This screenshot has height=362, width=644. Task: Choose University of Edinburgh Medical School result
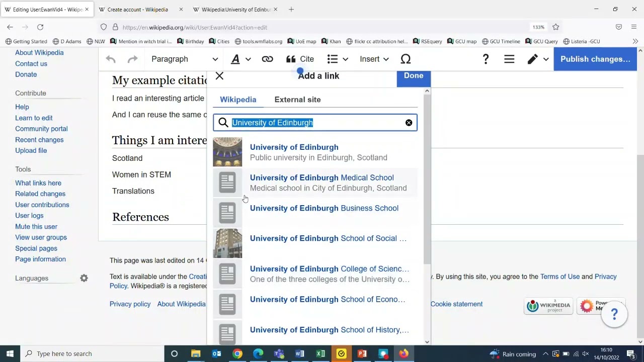pos(315,183)
